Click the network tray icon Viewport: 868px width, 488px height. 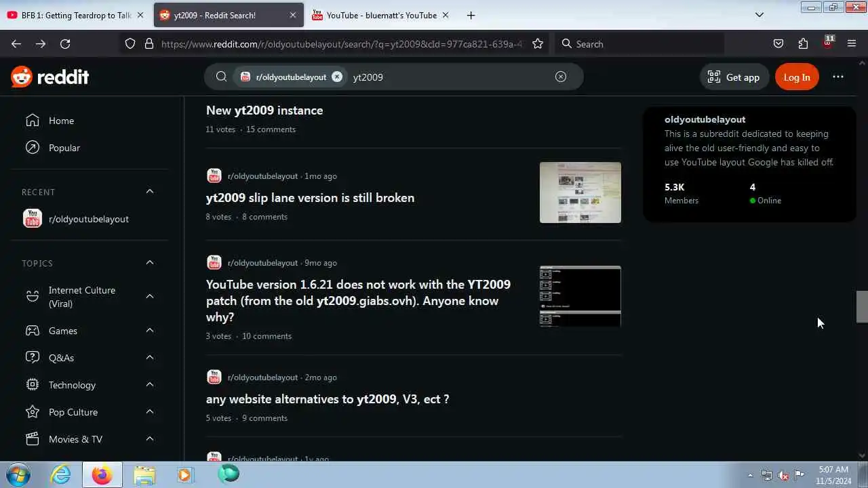767,475
